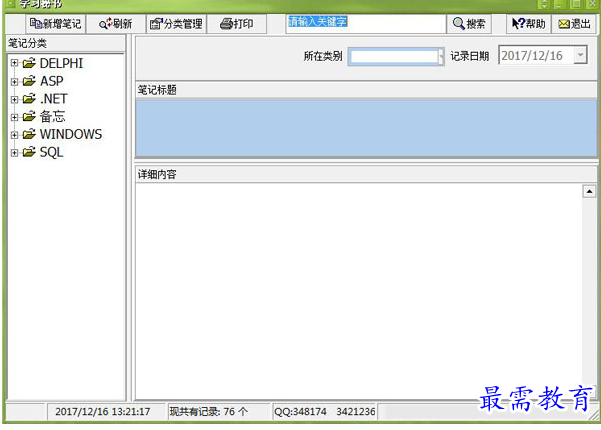The width and height of the screenshot is (601, 430).
Task: Click status bar time 2017/12/16 13:21:17
Action: [x=103, y=412]
